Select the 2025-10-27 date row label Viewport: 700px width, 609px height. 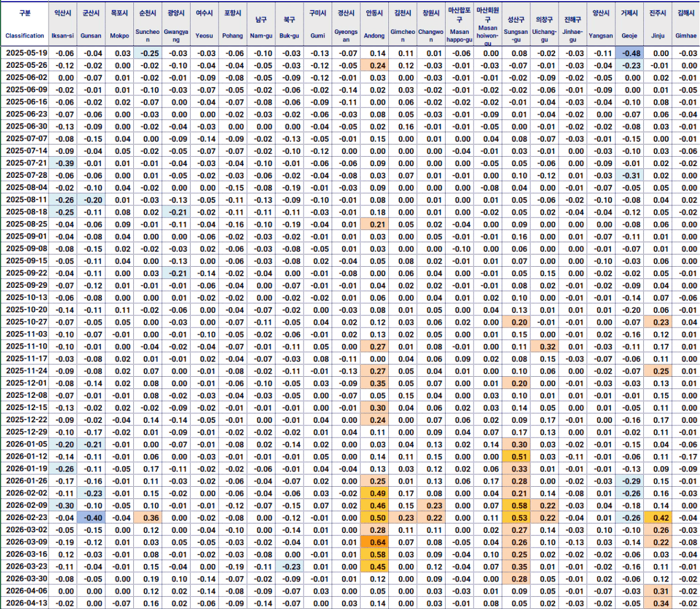click(26, 322)
